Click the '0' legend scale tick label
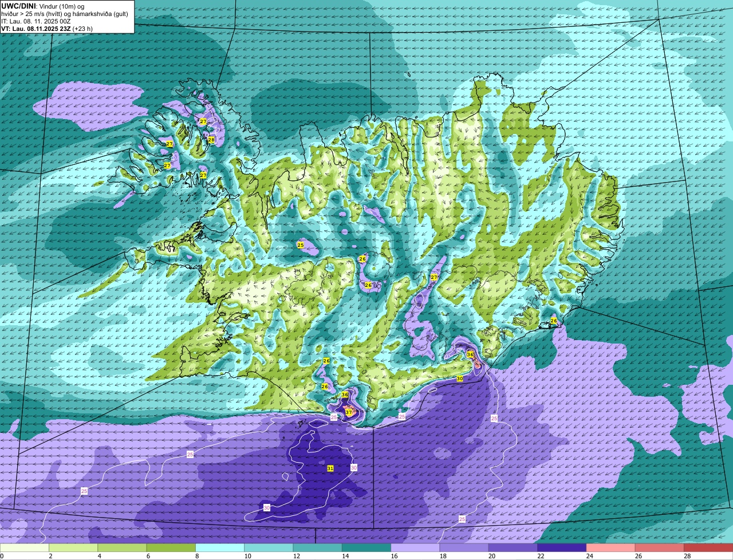Image resolution: width=733 pixels, height=560 pixels. [2, 556]
